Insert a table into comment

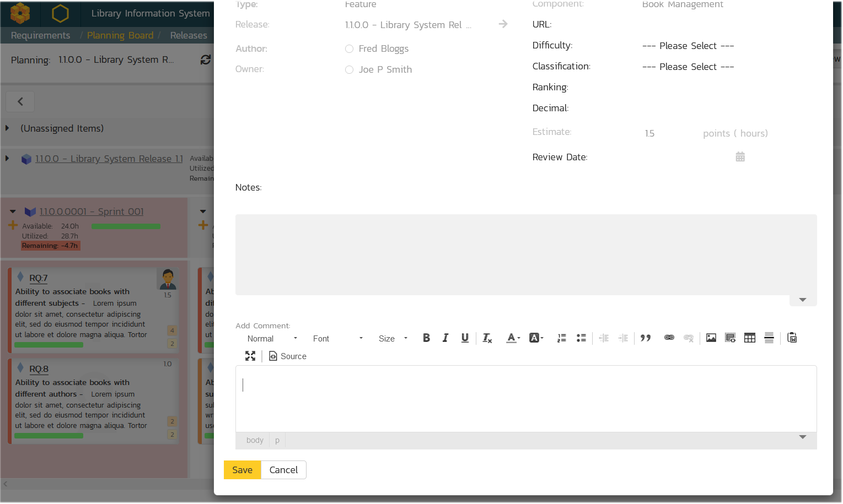click(749, 338)
